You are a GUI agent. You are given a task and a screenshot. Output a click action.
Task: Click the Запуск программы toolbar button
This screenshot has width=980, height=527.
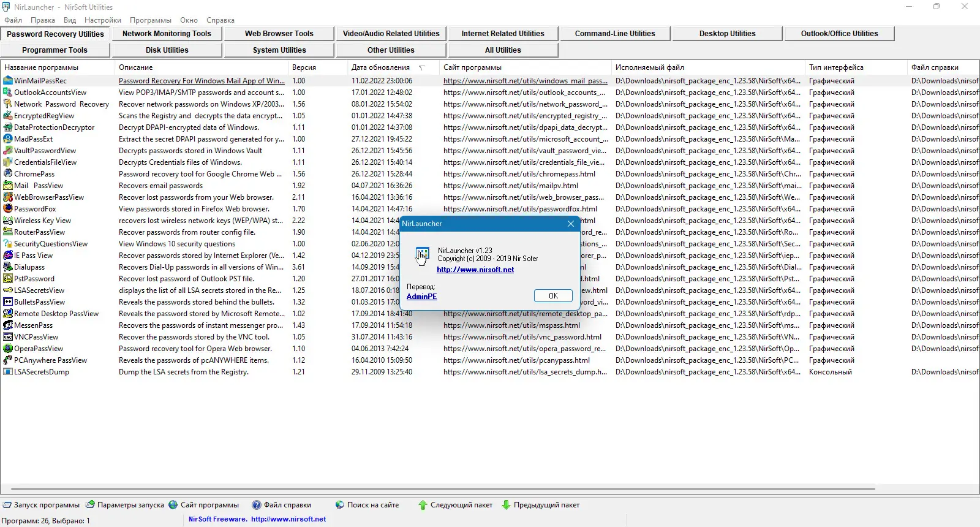point(41,505)
